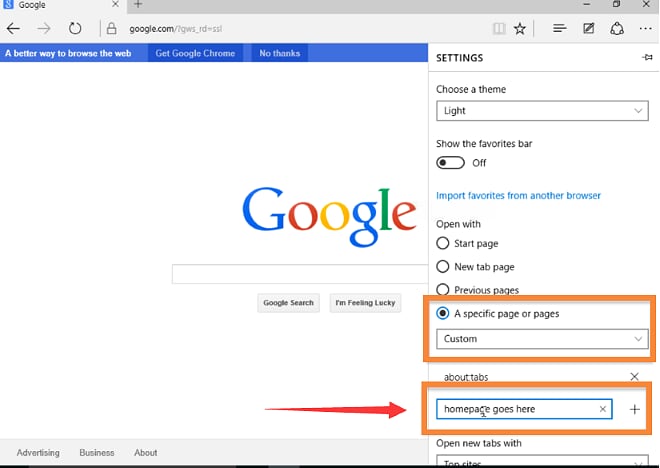This screenshot has height=468, width=660.
Task: Dismiss banner with No thanks
Action: [x=279, y=53]
